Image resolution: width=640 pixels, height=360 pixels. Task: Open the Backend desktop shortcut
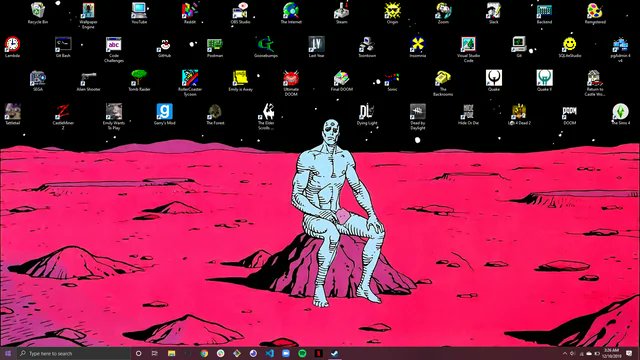[x=544, y=13]
